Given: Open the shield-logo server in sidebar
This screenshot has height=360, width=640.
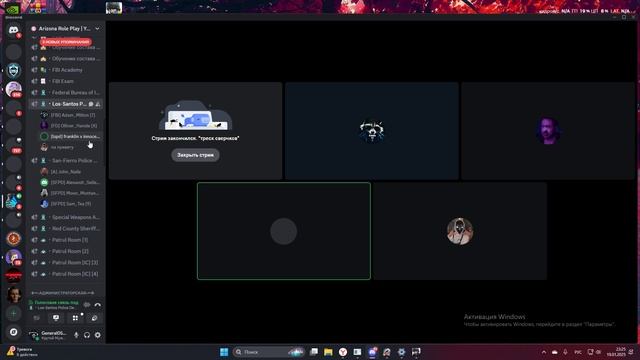Looking at the screenshot, I should [13, 71].
